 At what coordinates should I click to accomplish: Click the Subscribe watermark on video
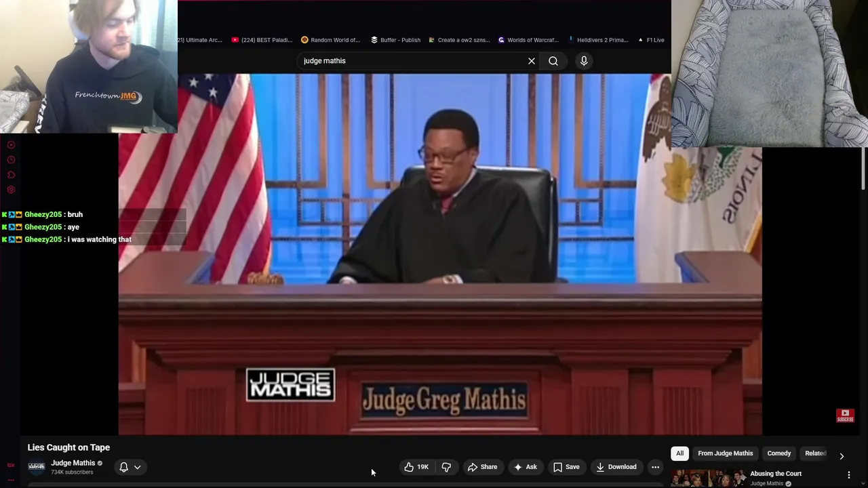click(x=845, y=415)
